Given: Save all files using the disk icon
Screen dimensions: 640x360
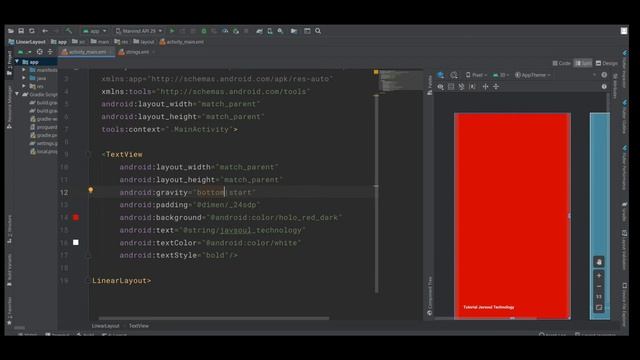Looking at the screenshot, I should (x=21, y=31).
